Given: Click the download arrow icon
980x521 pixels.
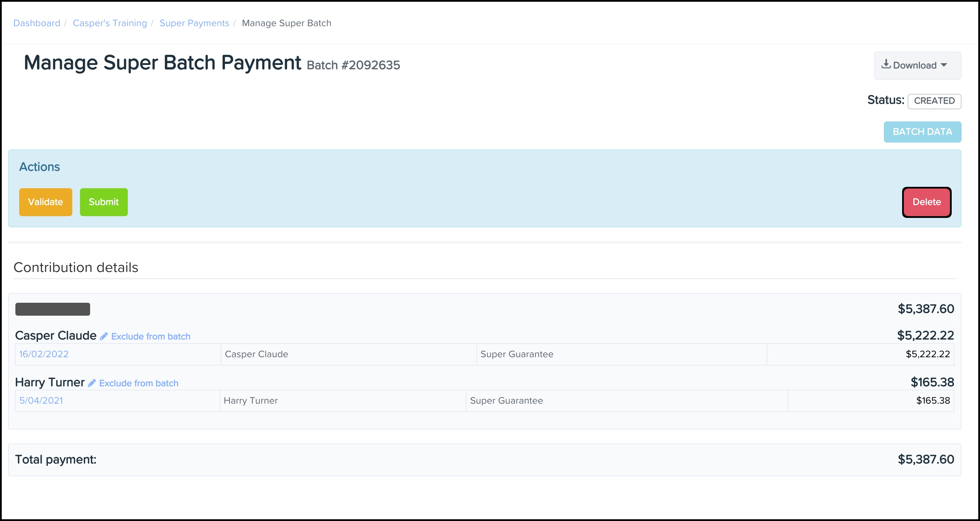Looking at the screenshot, I should [x=886, y=64].
